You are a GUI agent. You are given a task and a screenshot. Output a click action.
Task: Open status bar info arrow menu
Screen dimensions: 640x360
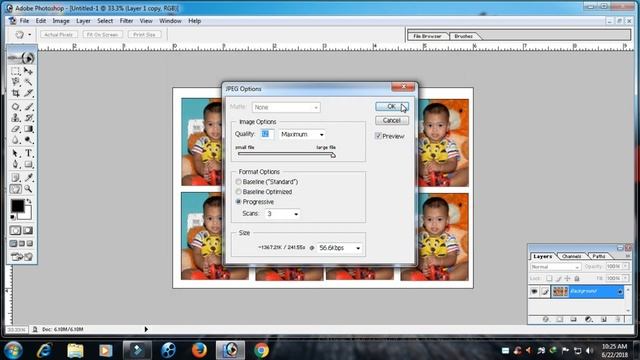click(146, 329)
